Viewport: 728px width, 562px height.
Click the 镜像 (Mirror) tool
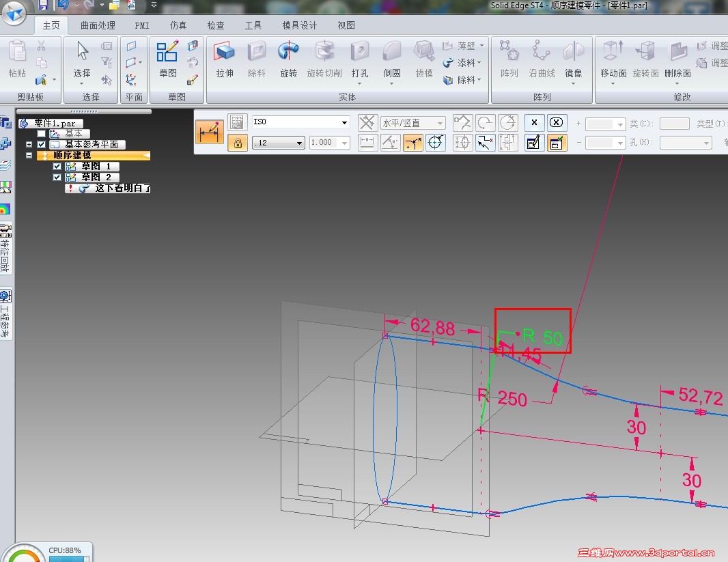[x=574, y=59]
